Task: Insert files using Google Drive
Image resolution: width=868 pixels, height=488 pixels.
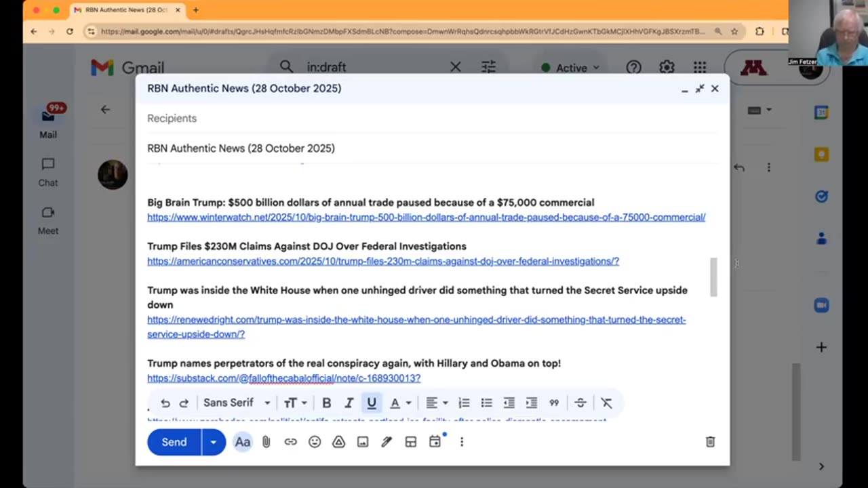Action: coord(338,442)
